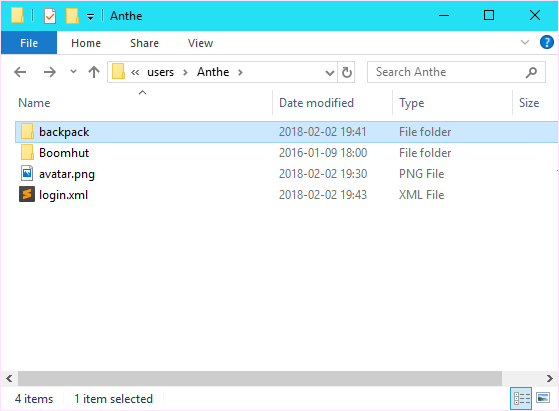Open the Help question mark icon
Screen dimensions: 559x411
point(547,42)
